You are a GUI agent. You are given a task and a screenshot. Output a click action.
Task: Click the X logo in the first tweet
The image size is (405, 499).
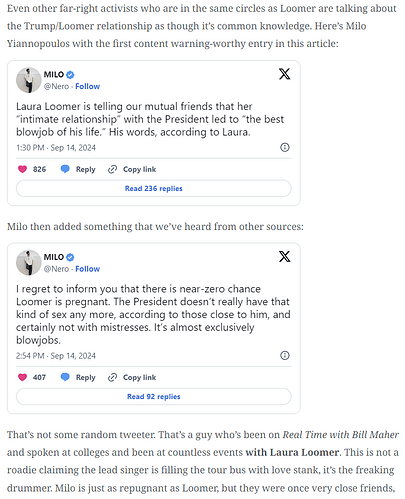[284, 74]
